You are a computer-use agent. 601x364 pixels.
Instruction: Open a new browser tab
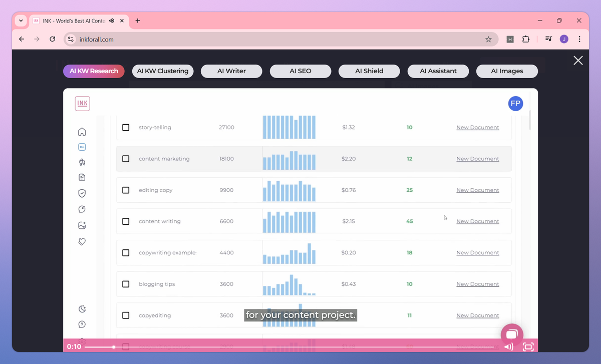[138, 21]
